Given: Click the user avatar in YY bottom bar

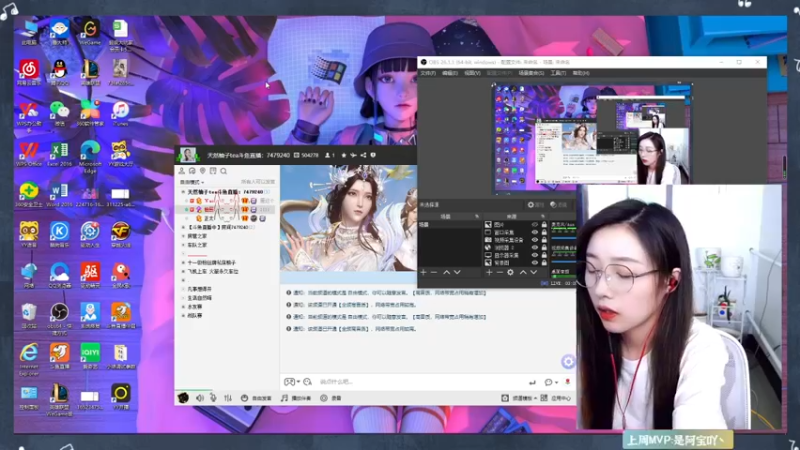Looking at the screenshot, I should (183, 397).
